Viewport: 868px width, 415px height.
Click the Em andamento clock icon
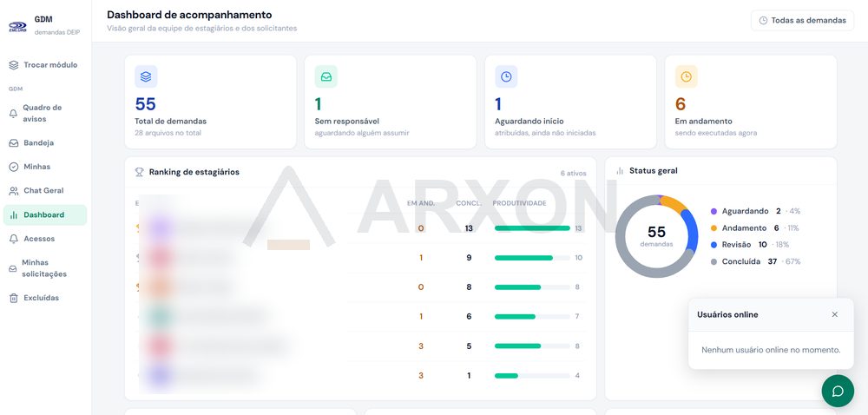click(x=687, y=77)
